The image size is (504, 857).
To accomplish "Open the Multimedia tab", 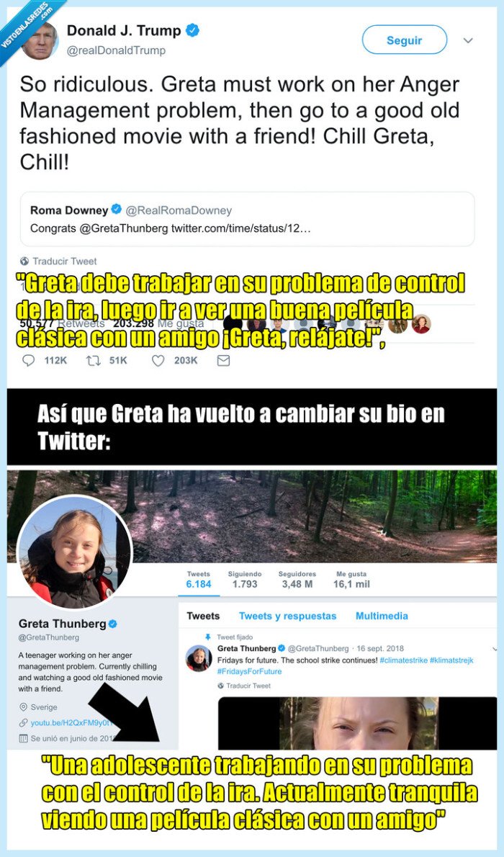I will pyautogui.click(x=382, y=616).
